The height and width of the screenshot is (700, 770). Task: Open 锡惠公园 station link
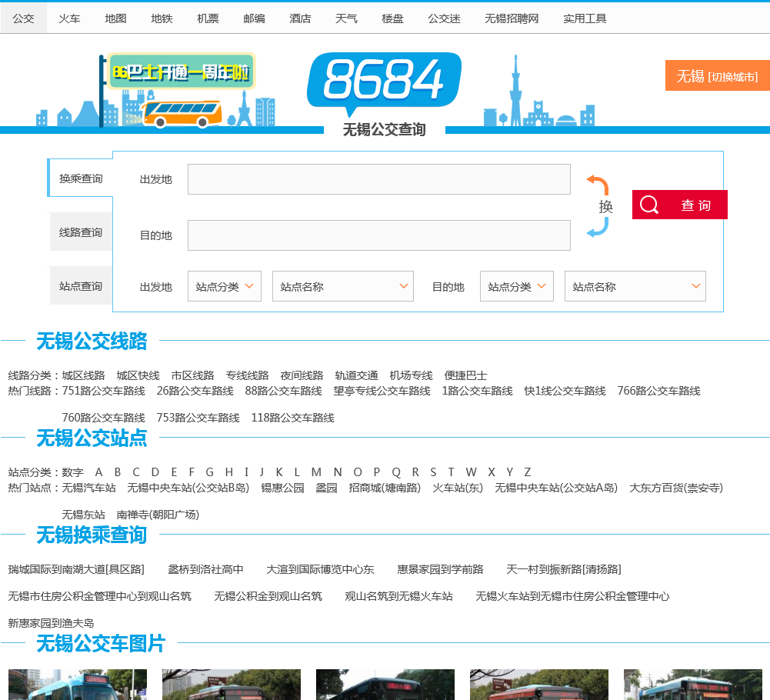tap(282, 488)
